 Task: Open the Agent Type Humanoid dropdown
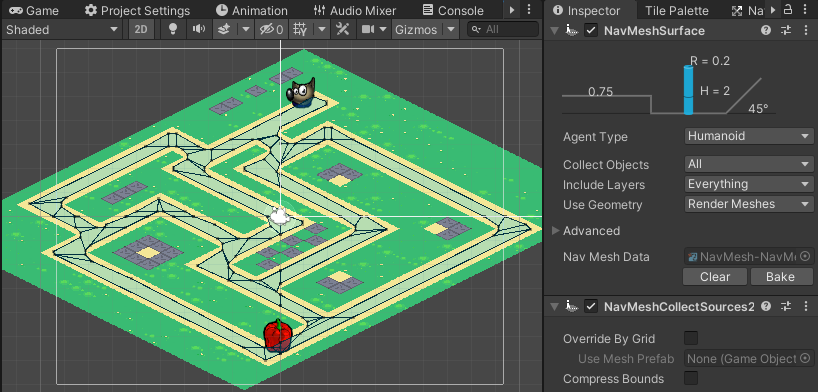click(x=749, y=136)
